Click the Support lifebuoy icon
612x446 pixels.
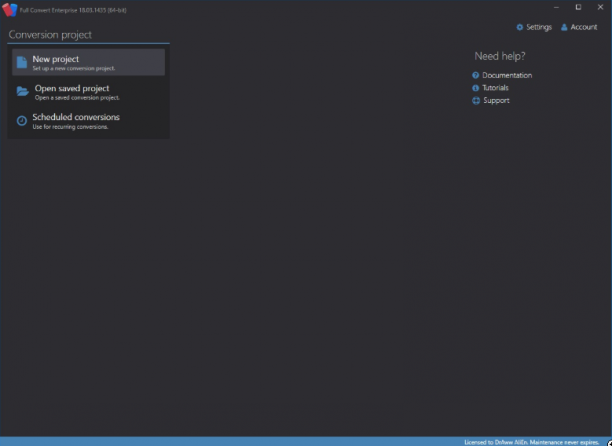click(x=476, y=101)
